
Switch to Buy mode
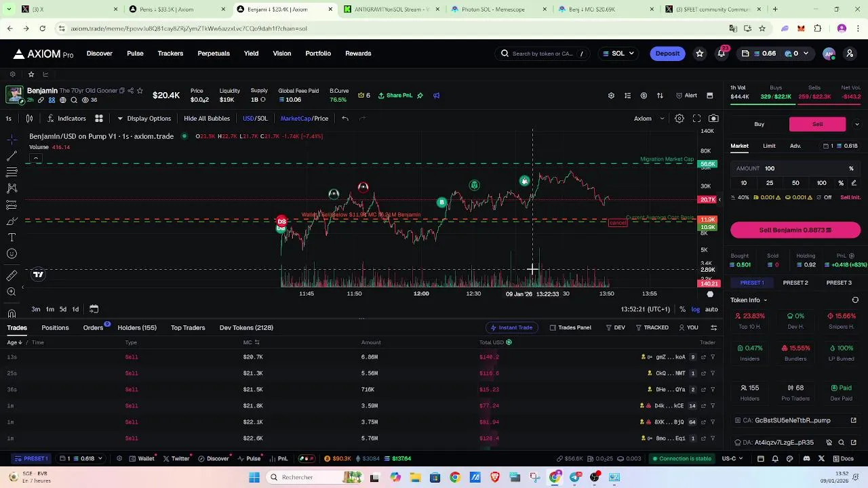click(759, 124)
